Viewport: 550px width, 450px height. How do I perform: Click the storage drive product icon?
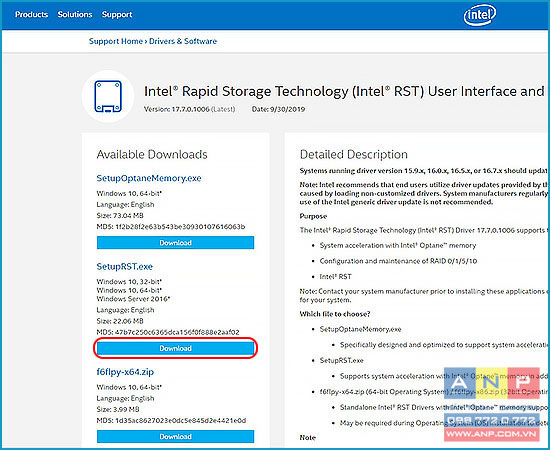(x=108, y=96)
